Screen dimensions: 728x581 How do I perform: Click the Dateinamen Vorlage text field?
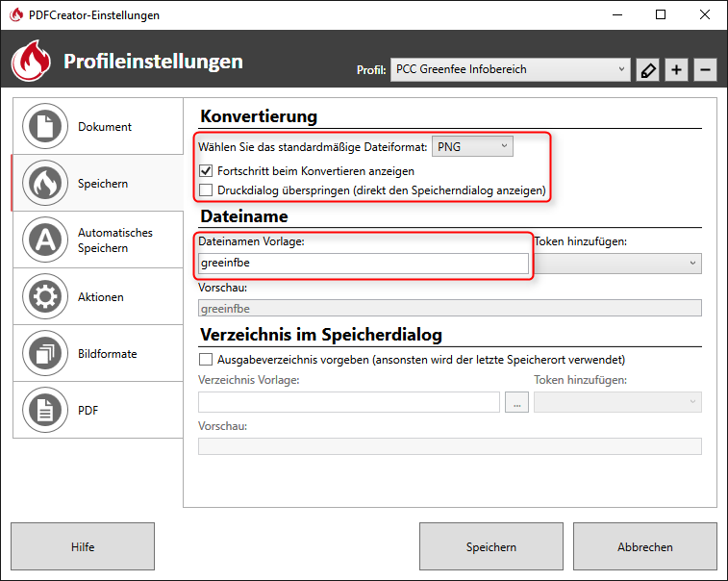tap(364, 264)
